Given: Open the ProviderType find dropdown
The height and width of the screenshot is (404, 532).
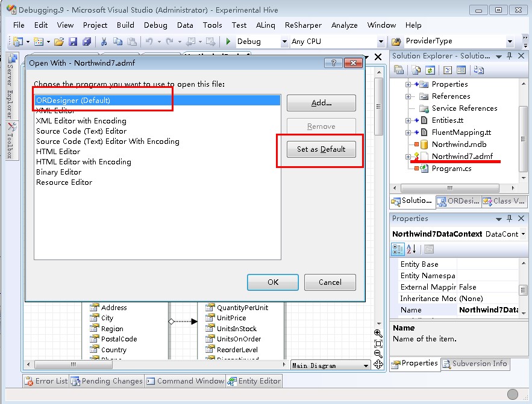Looking at the screenshot, I should coord(510,42).
